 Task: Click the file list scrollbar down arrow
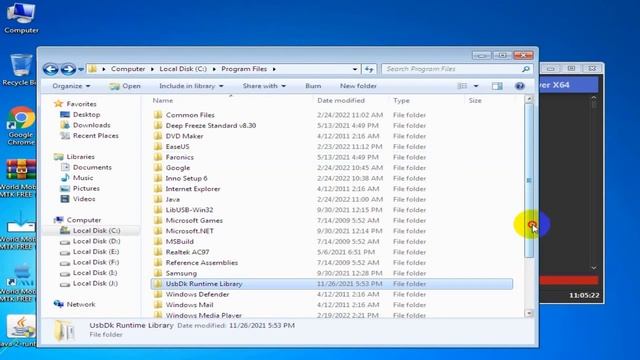pyautogui.click(x=529, y=313)
